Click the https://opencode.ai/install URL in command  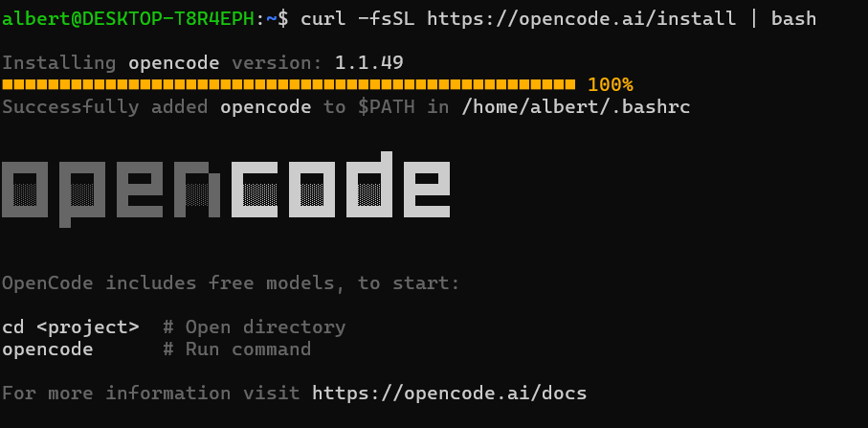point(582,19)
